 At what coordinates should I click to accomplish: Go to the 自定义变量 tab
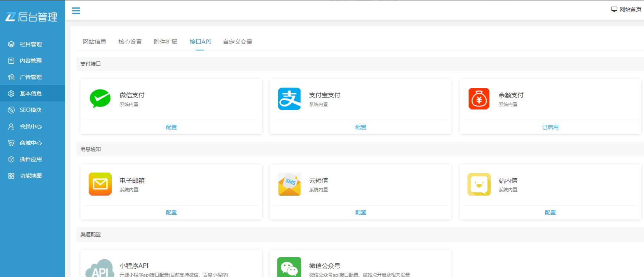tap(238, 42)
